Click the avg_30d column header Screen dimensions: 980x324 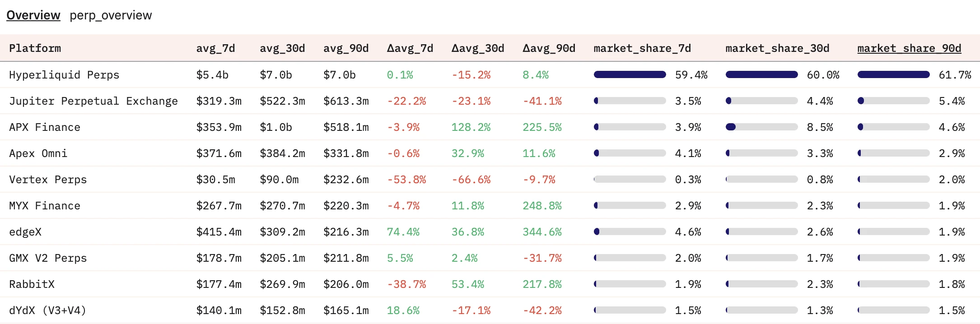(282, 48)
